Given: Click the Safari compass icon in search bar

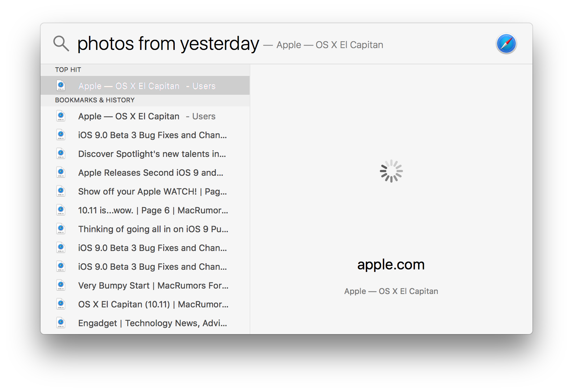Looking at the screenshot, I should coord(506,44).
